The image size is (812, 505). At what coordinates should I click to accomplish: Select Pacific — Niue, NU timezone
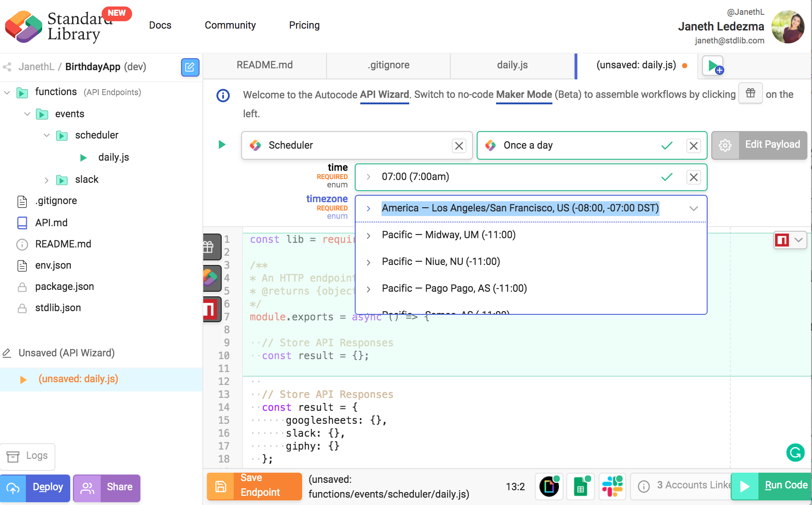(x=531, y=262)
